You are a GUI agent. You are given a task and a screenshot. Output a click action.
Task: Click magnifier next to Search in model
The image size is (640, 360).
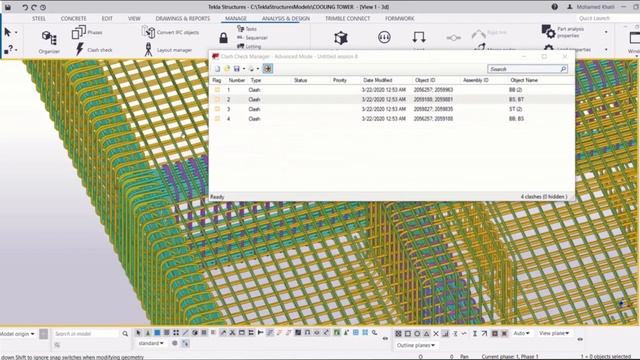point(125,334)
